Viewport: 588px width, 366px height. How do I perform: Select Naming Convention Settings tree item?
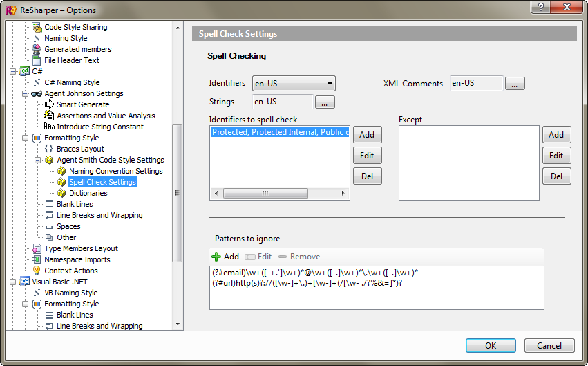coord(116,171)
